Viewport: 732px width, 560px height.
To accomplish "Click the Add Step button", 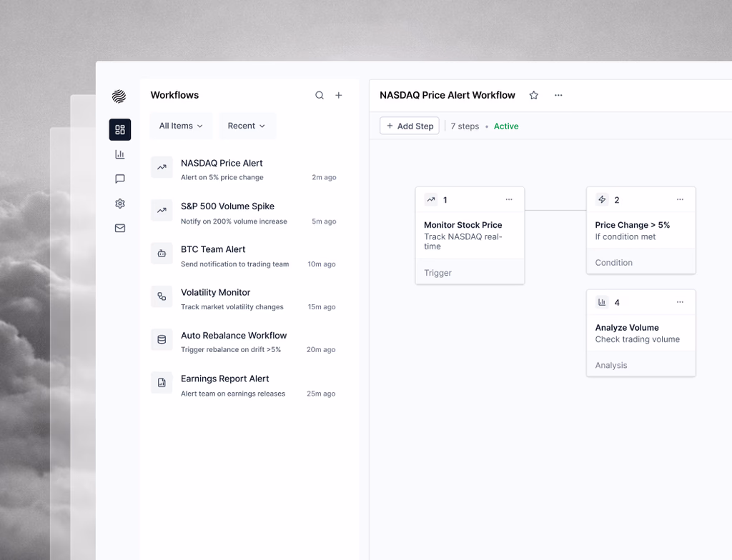I will click(409, 126).
